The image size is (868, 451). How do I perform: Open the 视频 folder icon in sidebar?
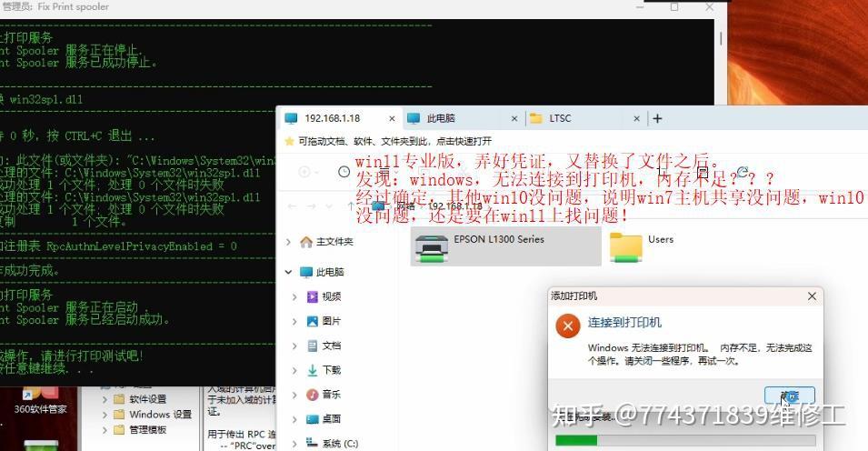[x=313, y=297]
